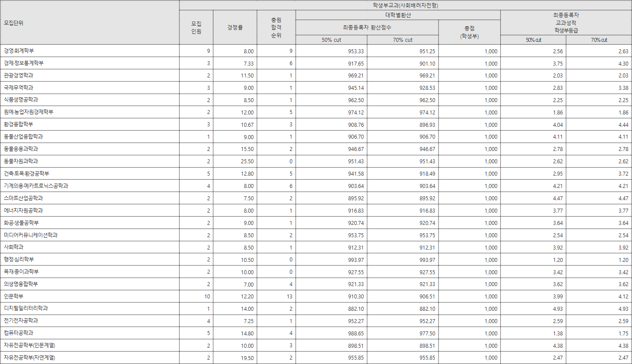The width and height of the screenshot is (632, 364).
Task: Select 인문학부's 충원합격순위 value 13
Action: [289, 297]
